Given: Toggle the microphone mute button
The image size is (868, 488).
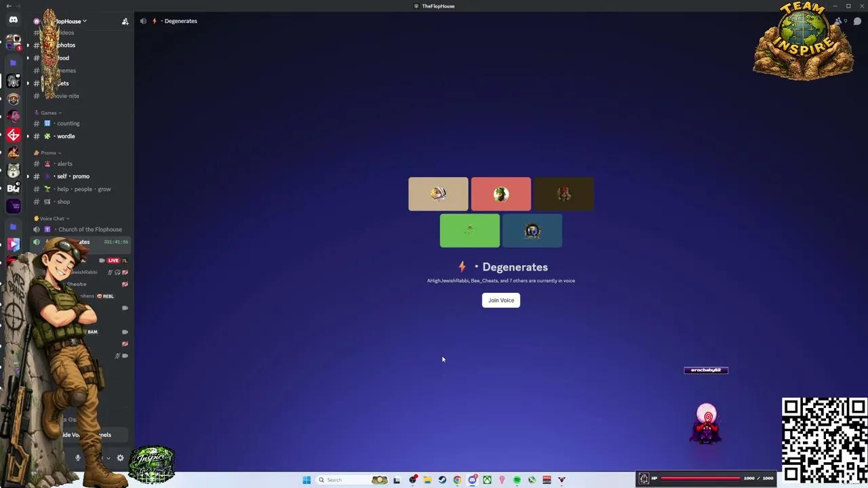Looking at the screenshot, I should pyautogui.click(x=78, y=458).
